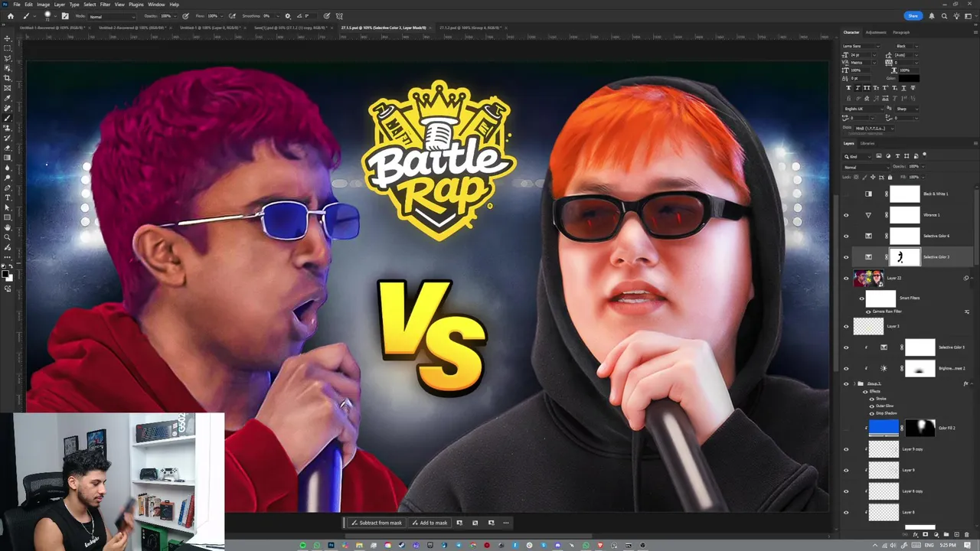Open smoothing options gear icon
The height and width of the screenshot is (551, 980).
click(x=287, y=15)
